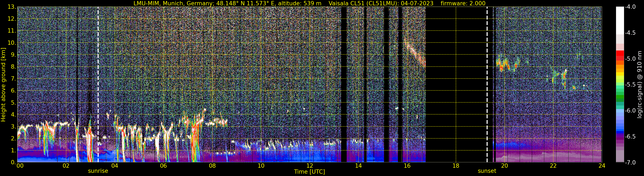Click the red band of the colorbar

[620, 55]
